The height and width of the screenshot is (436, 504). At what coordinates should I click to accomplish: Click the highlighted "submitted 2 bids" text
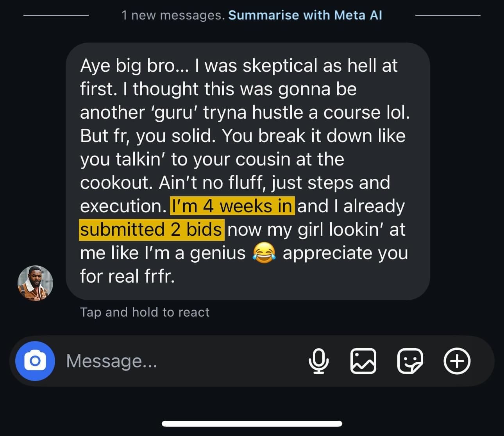[152, 230]
